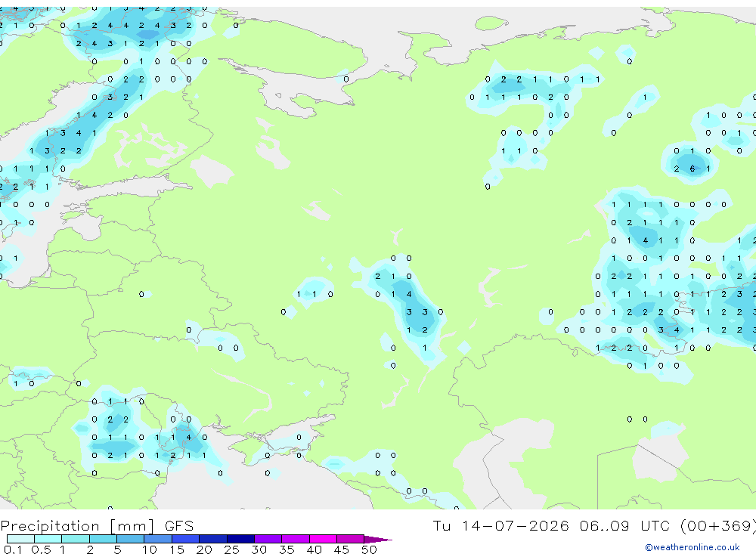Click the '10' legend scale label
Image resolution: width=756 pixels, height=554 pixels.
150,549
